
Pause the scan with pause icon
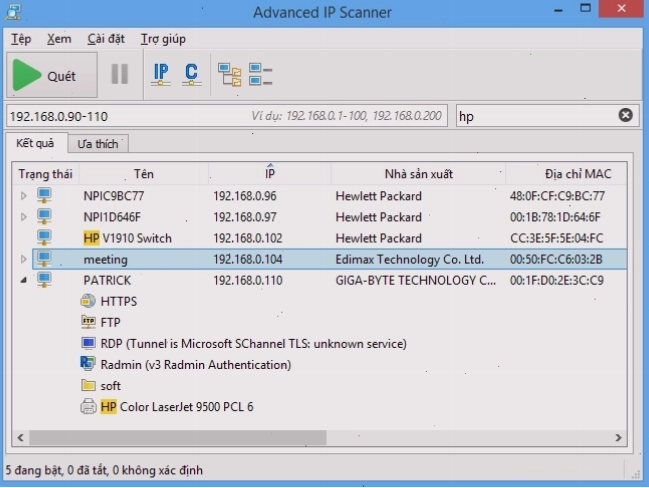point(120,75)
